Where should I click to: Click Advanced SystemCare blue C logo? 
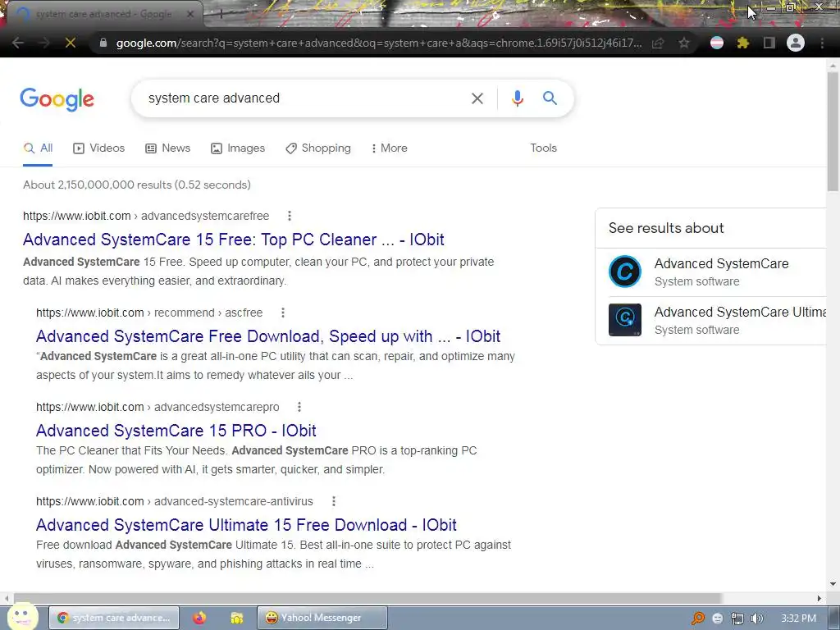click(x=624, y=272)
